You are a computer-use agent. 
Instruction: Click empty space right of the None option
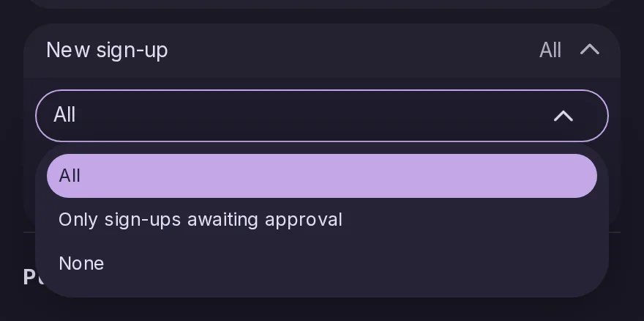[x=349, y=263]
